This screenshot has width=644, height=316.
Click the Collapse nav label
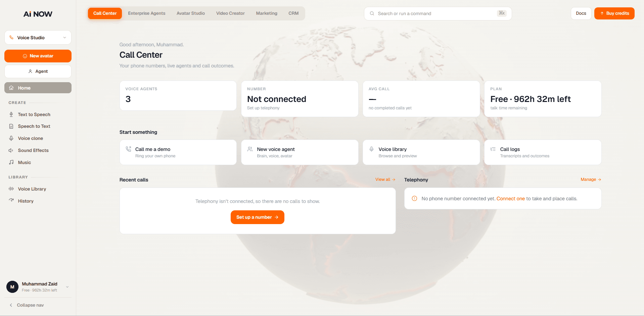tap(30, 305)
